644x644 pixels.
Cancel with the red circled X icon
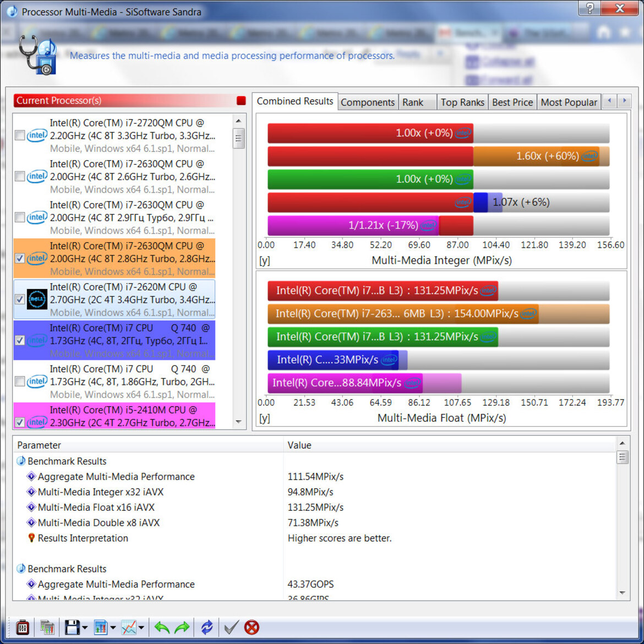coord(252,627)
